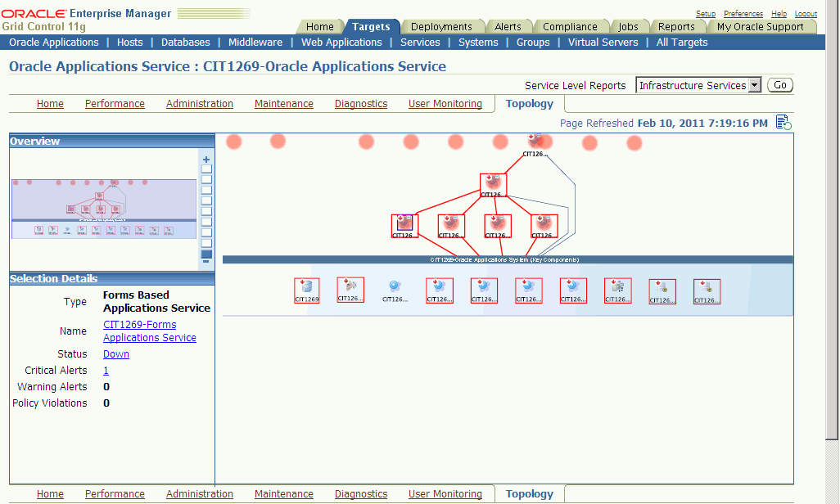Open the upper Administration subtab
Viewport: 840px width, 504px height.
click(199, 103)
